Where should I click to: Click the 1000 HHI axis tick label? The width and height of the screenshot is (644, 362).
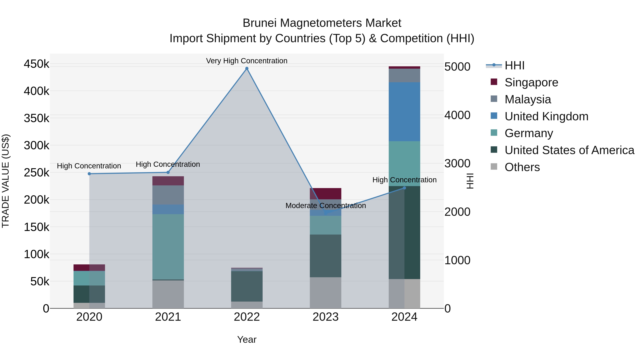point(457,260)
